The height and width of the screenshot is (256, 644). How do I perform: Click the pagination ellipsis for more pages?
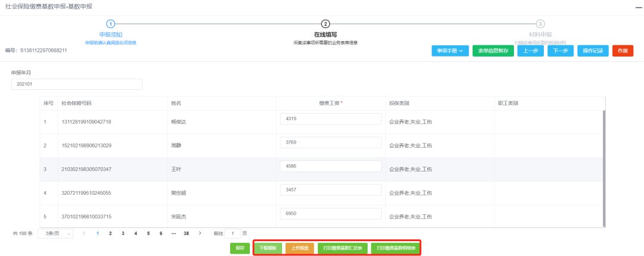(174, 233)
